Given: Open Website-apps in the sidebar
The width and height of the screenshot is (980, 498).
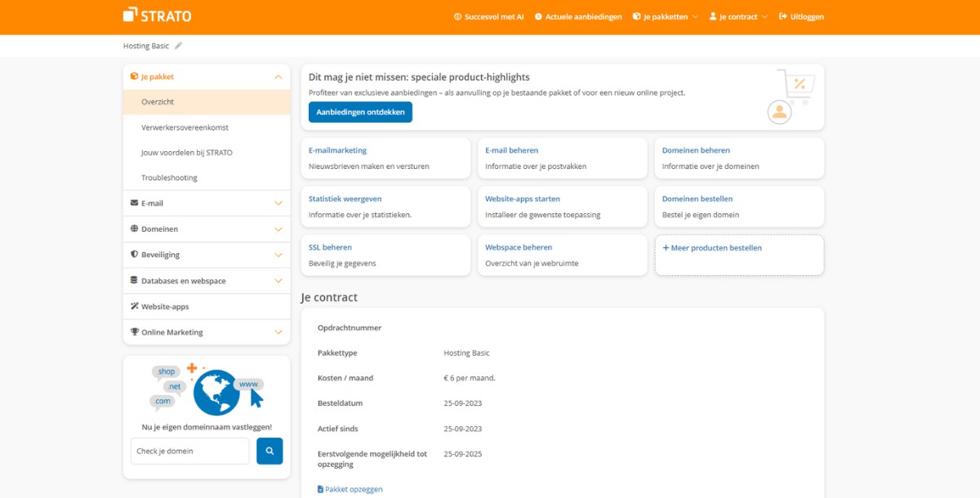Looking at the screenshot, I should 165,307.
